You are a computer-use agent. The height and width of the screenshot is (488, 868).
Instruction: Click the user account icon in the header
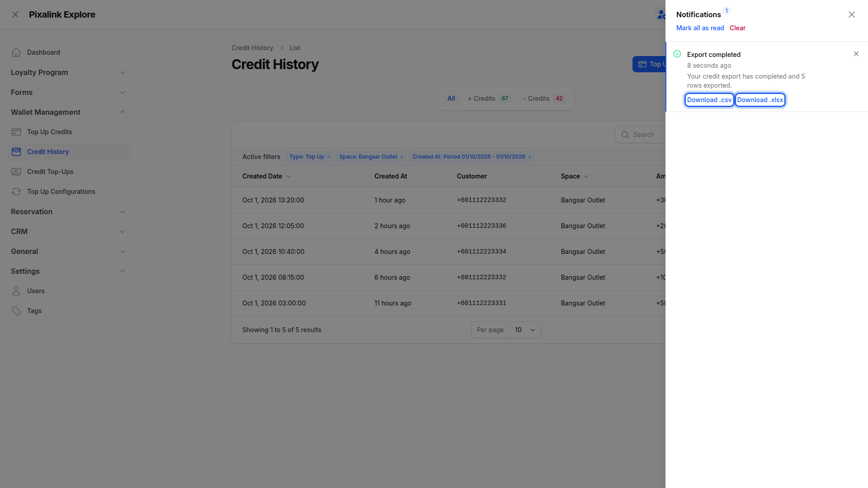tap(661, 14)
